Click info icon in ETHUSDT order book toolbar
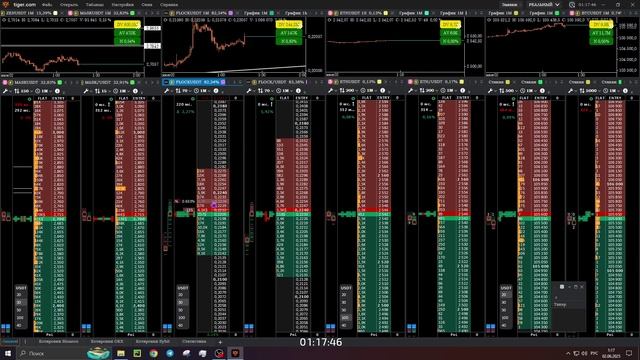The image size is (640, 360). tap(382, 91)
